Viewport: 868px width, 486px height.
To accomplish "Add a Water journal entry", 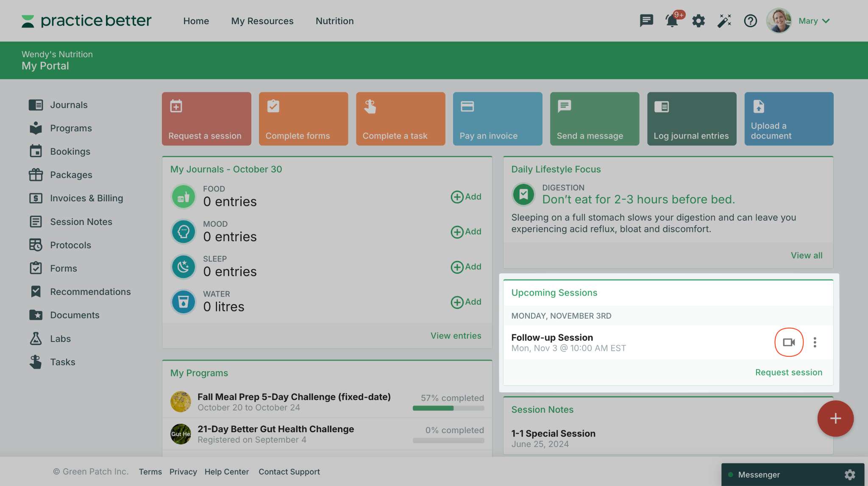I will coord(466,302).
